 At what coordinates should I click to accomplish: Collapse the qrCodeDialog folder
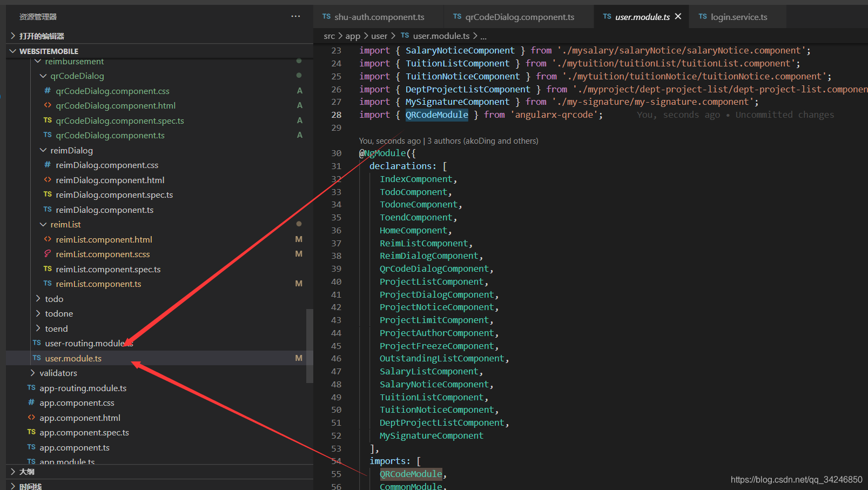pos(77,76)
